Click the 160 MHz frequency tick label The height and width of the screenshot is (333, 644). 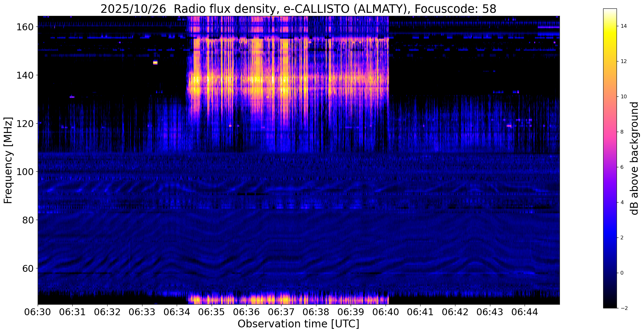click(x=25, y=27)
